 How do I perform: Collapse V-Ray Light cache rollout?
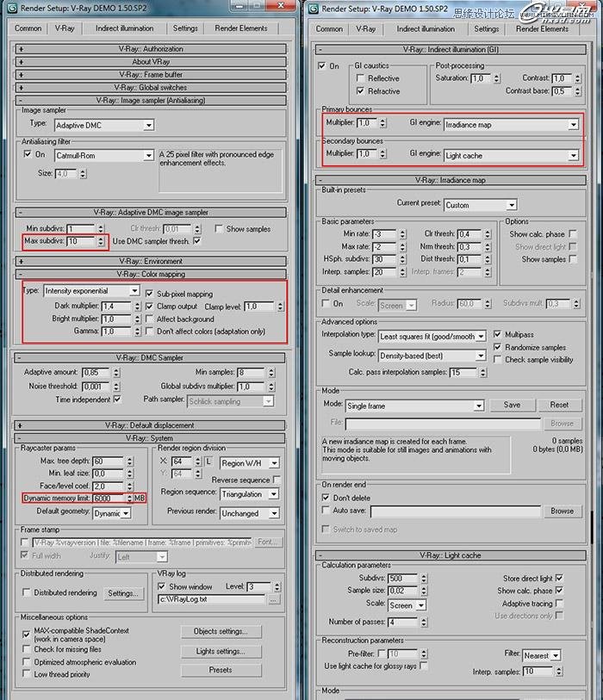pyautogui.click(x=451, y=555)
